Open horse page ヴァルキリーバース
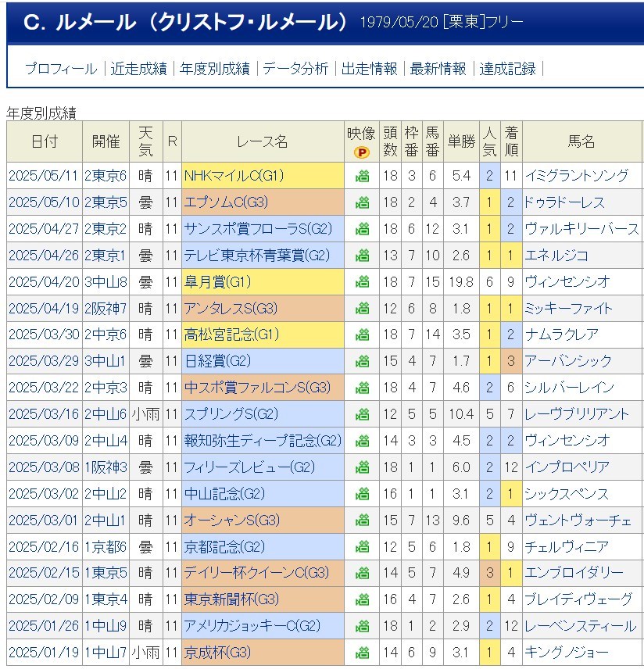 pos(582,229)
